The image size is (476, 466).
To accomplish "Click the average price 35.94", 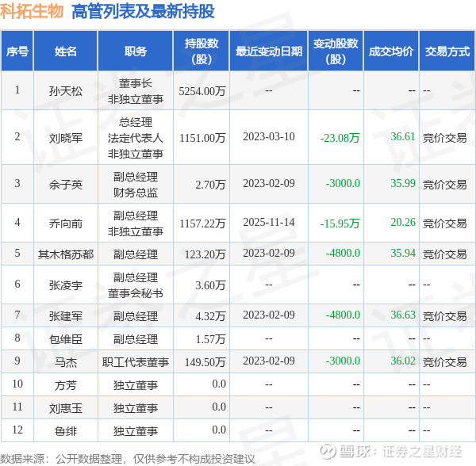I will point(403,253).
